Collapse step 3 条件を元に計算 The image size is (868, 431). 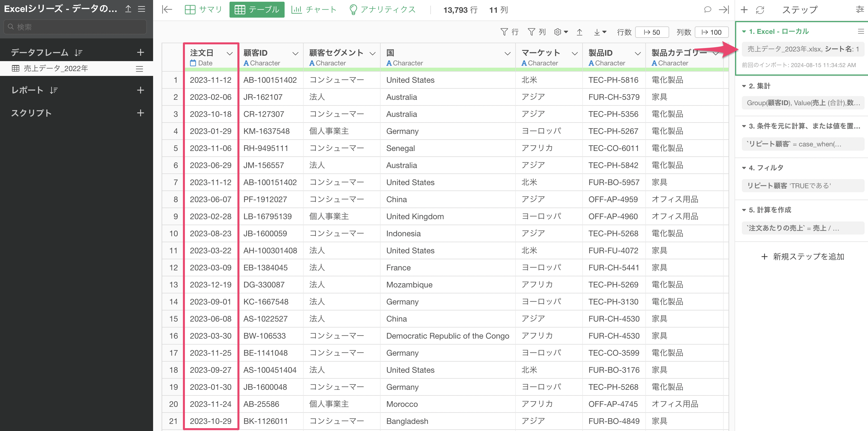pos(744,127)
